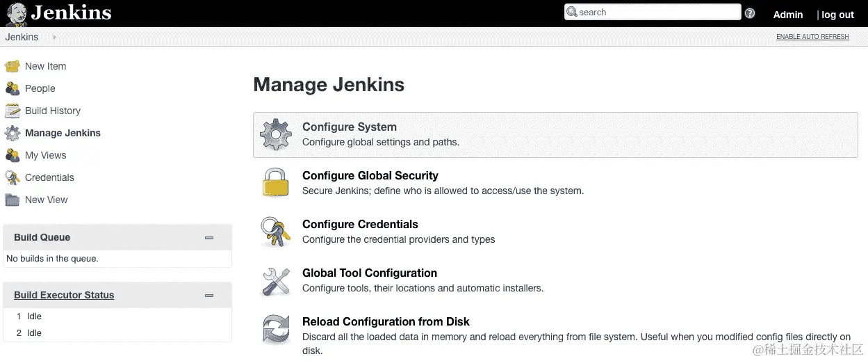Click the Configure System gear icon
868x361 pixels.
click(275, 134)
